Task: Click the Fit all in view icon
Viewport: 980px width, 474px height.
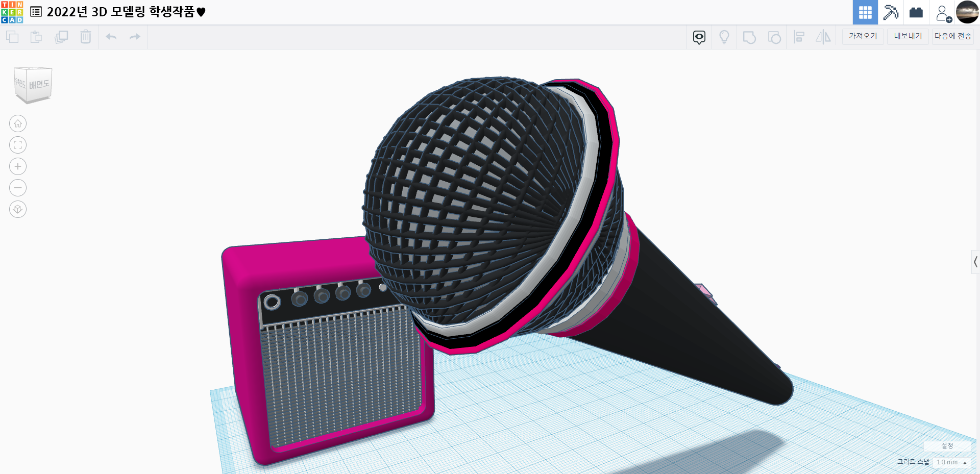Action: click(x=18, y=145)
